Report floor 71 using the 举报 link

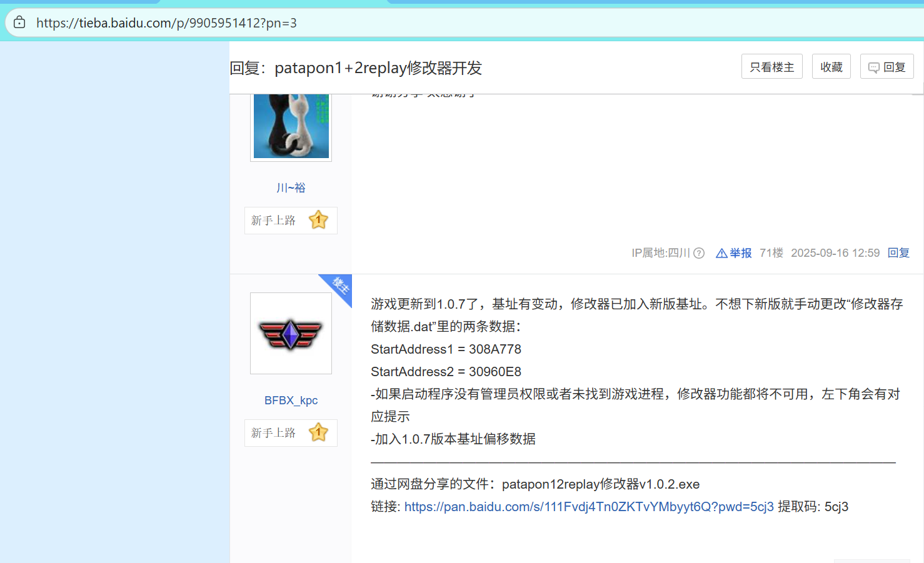click(734, 253)
